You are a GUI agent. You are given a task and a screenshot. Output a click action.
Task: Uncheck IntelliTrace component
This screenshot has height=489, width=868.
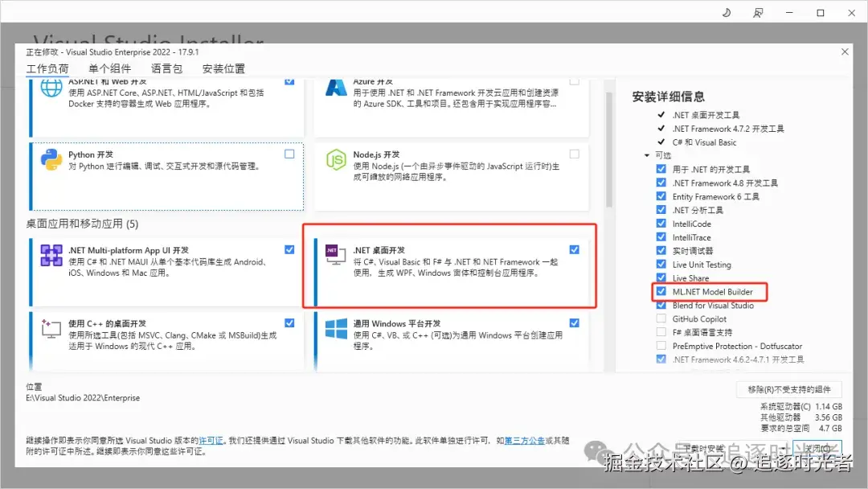click(x=661, y=237)
